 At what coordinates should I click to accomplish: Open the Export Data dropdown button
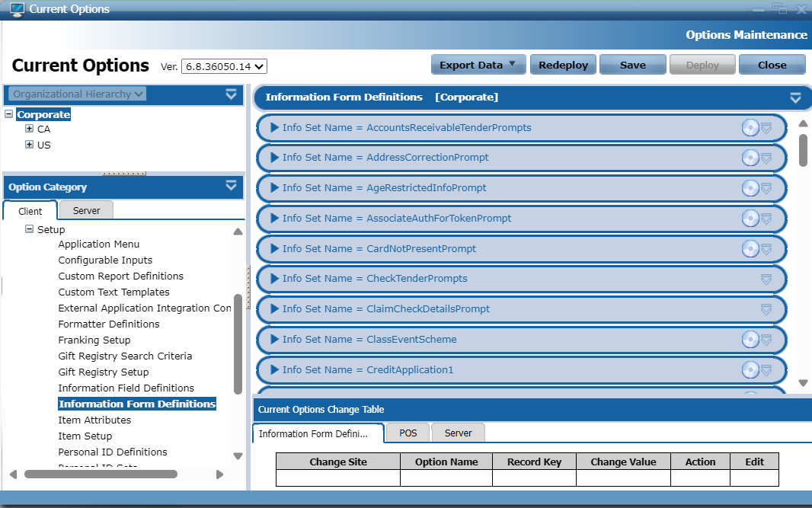(x=478, y=65)
